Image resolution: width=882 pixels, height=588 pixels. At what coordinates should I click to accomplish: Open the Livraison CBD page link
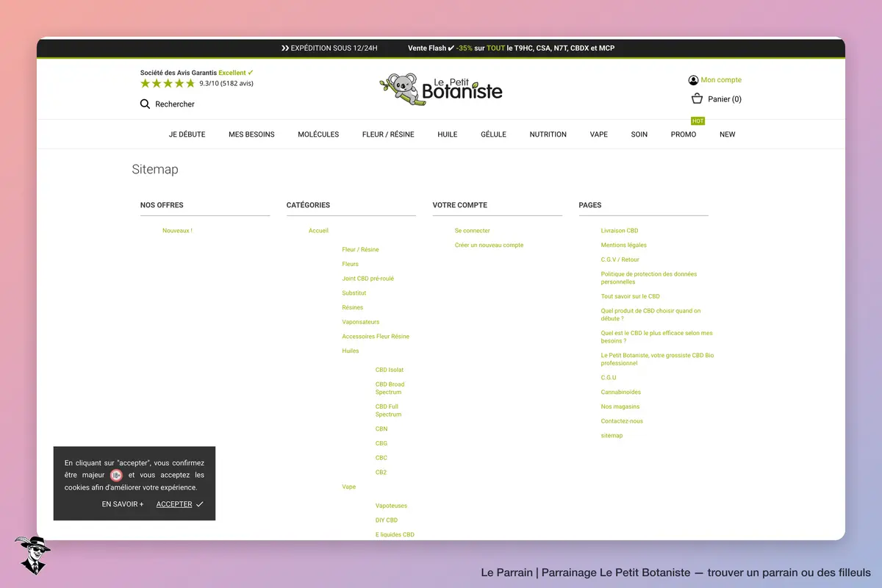620,231
